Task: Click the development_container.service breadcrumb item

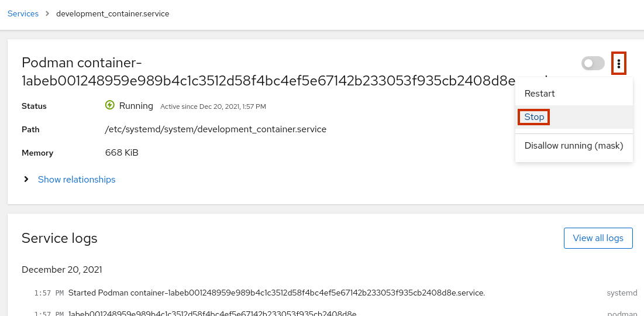Action: [x=112, y=13]
